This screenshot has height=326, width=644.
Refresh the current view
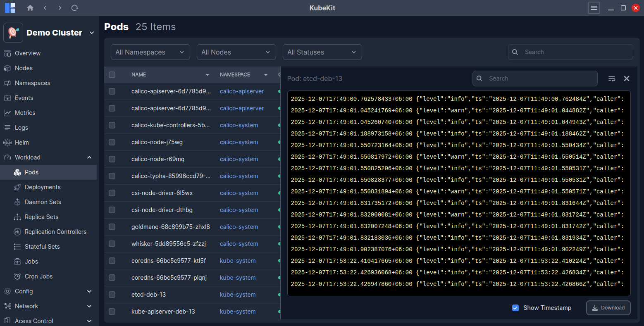coord(74,7)
